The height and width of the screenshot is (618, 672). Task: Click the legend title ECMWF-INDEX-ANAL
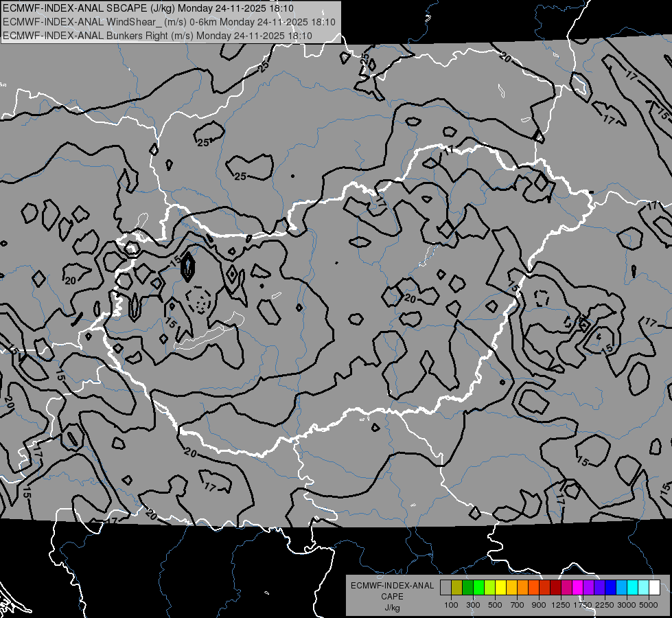click(393, 586)
